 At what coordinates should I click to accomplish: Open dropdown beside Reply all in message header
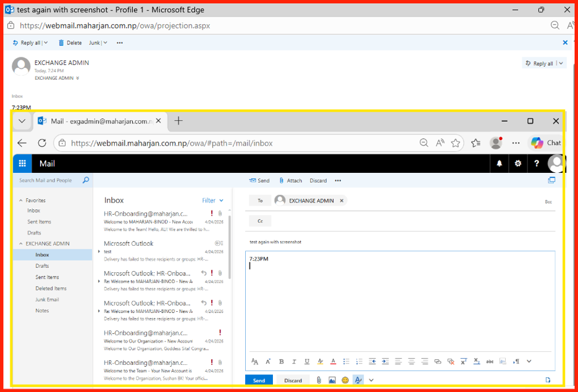click(x=561, y=64)
